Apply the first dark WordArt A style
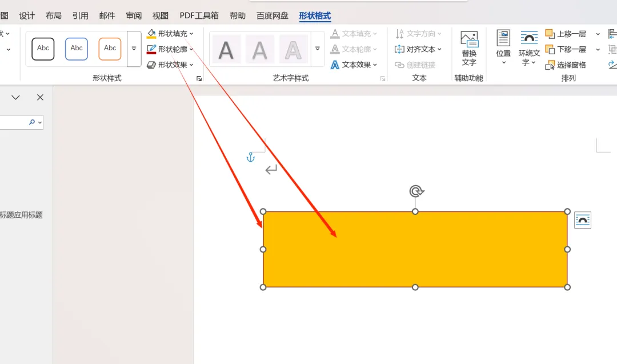The height and width of the screenshot is (364, 617). [226, 50]
